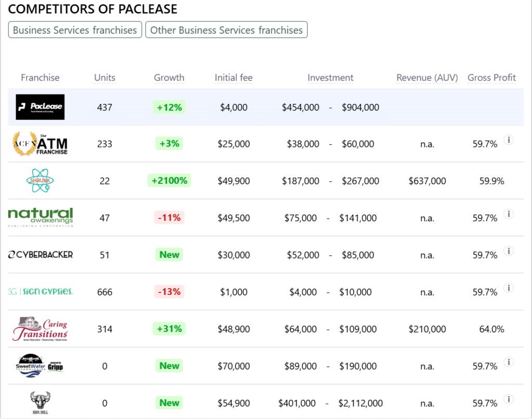Click the +2100% growth badge
Screen dimensions: 532x419
click(169, 180)
